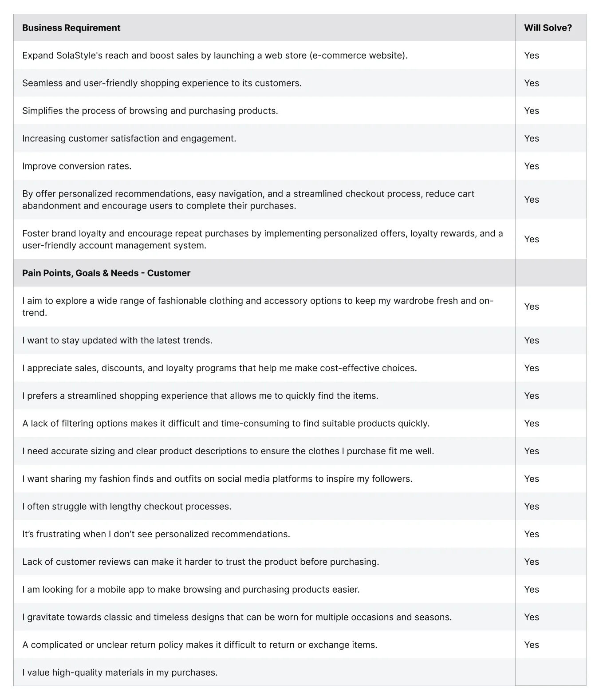Select the "accurate sizing and clear product descriptions" cell
Screen dimensions: 599x700
tap(228, 451)
